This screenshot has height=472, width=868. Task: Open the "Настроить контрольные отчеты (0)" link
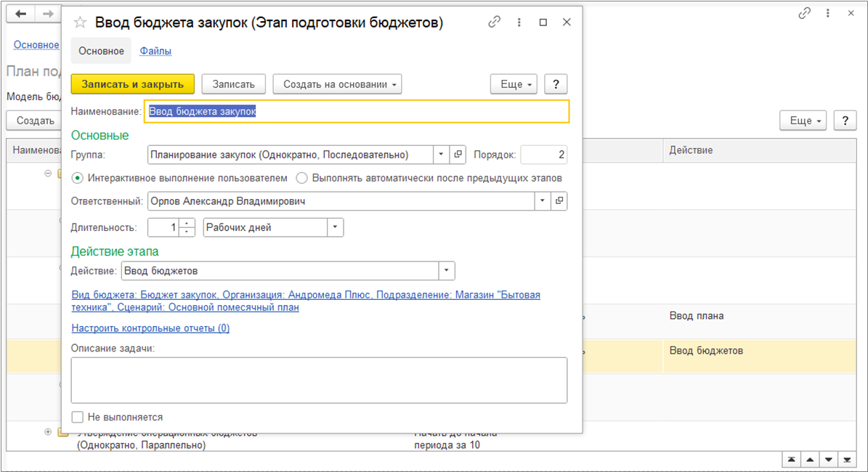click(150, 328)
